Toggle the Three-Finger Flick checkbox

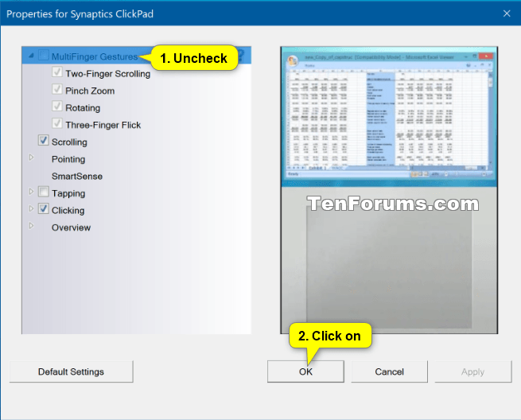click(x=57, y=123)
